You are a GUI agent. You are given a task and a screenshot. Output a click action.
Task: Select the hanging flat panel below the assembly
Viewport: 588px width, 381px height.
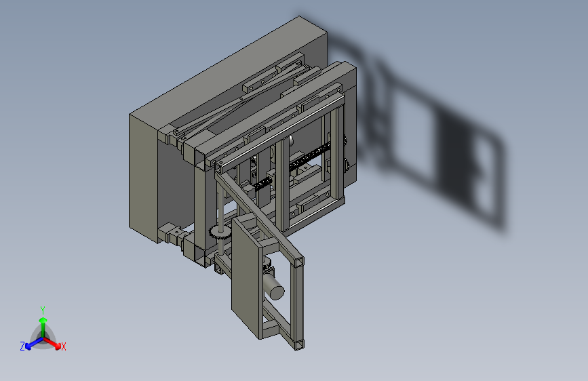(x=246, y=278)
